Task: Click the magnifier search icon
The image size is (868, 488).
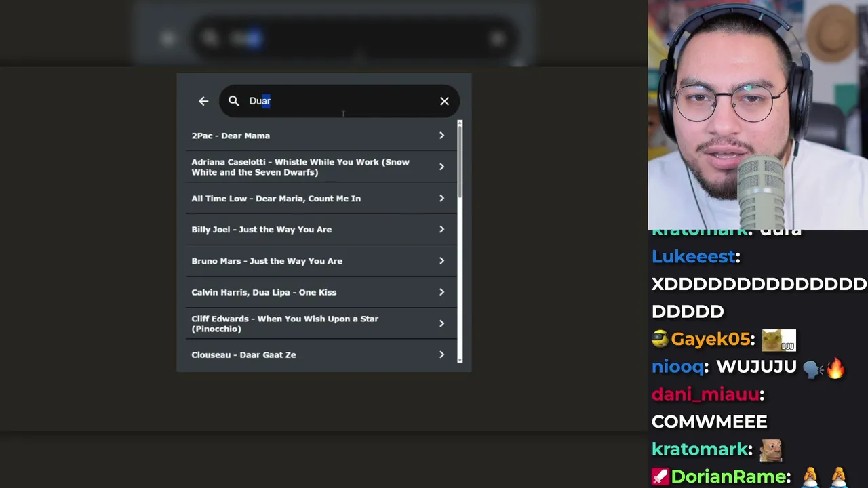Action: click(x=234, y=101)
